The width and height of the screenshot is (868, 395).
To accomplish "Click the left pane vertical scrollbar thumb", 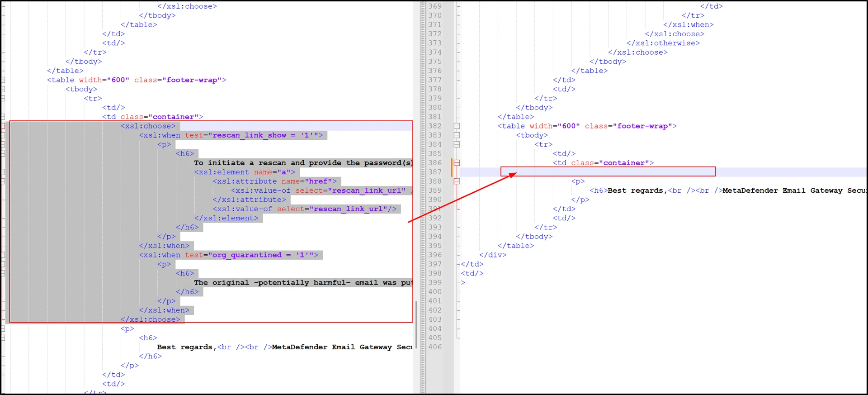I will click(x=415, y=324).
